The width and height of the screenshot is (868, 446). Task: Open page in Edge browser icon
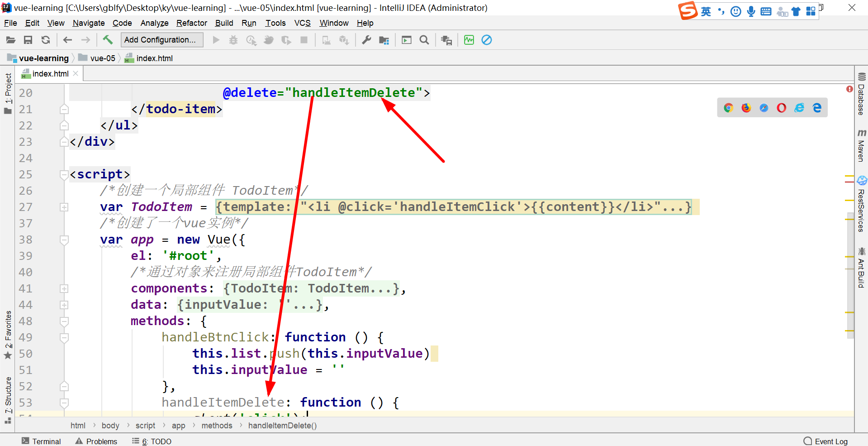pyautogui.click(x=817, y=108)
